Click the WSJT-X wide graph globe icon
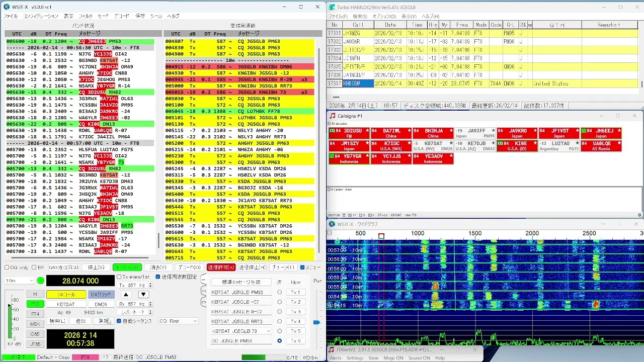The width and height of the screenshot is (644, 362). pos(332,224)
